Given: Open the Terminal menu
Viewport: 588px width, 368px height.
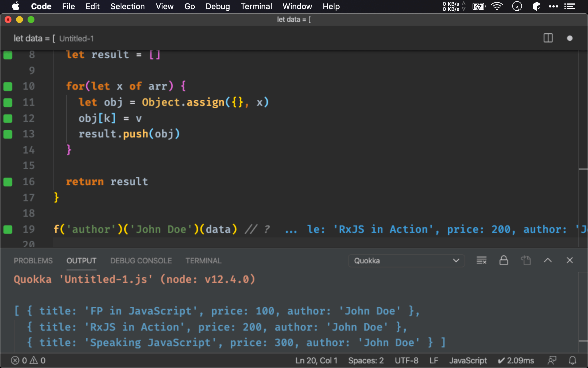Looking at the screenshot, I should coord(256,6).
